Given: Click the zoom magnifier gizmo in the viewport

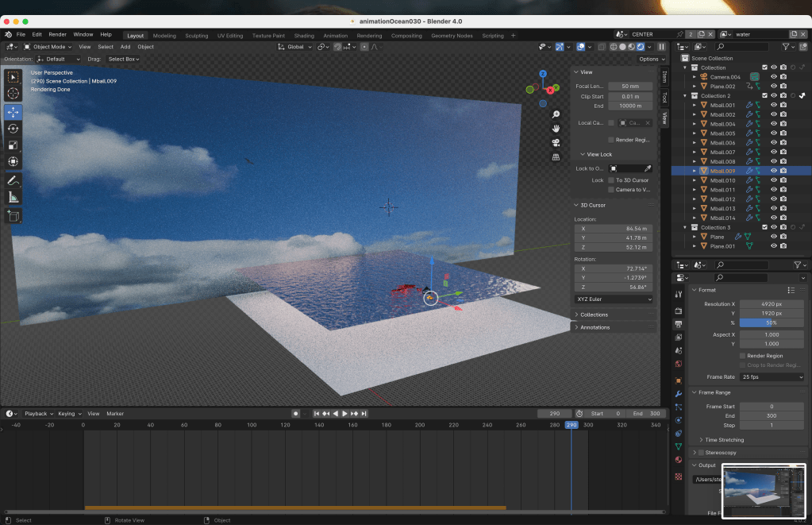Looking at the screenshot, I should tap(556, 114).
